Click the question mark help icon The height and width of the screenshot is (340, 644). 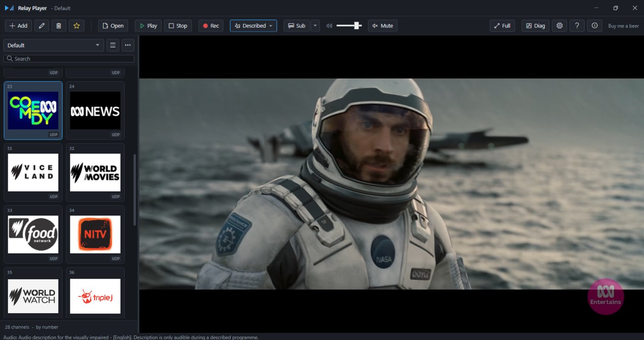577,26
